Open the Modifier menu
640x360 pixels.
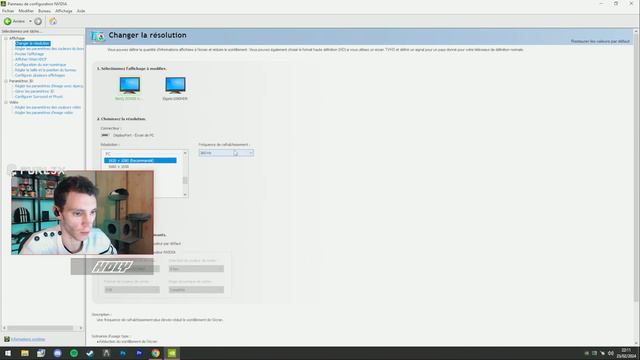[x=26, y=11]
